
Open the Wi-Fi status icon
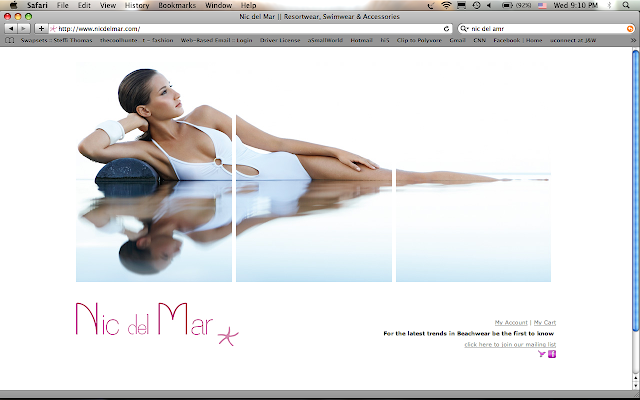click(447, 5)
